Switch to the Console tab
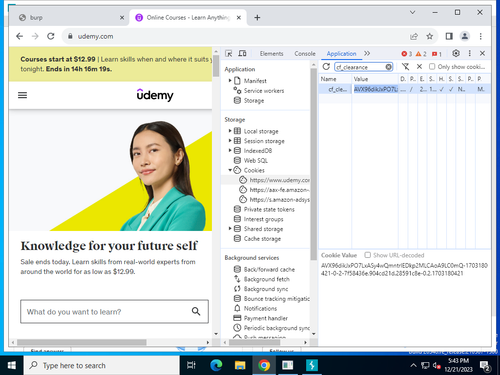The height and width of the screenshot is (375, 500). (x=305, y=54)
